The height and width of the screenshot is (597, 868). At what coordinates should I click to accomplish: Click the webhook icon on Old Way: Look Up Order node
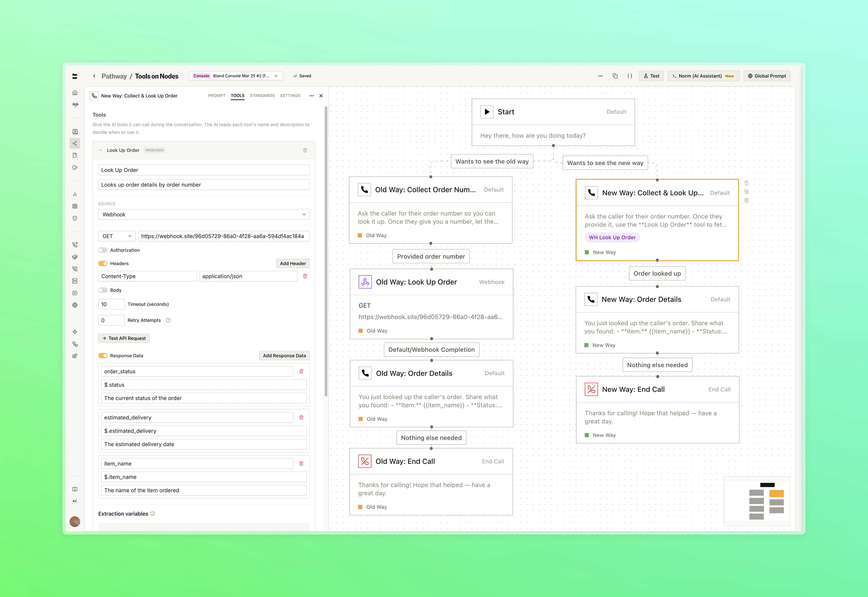pyautogui.click(x=365, y=282)
